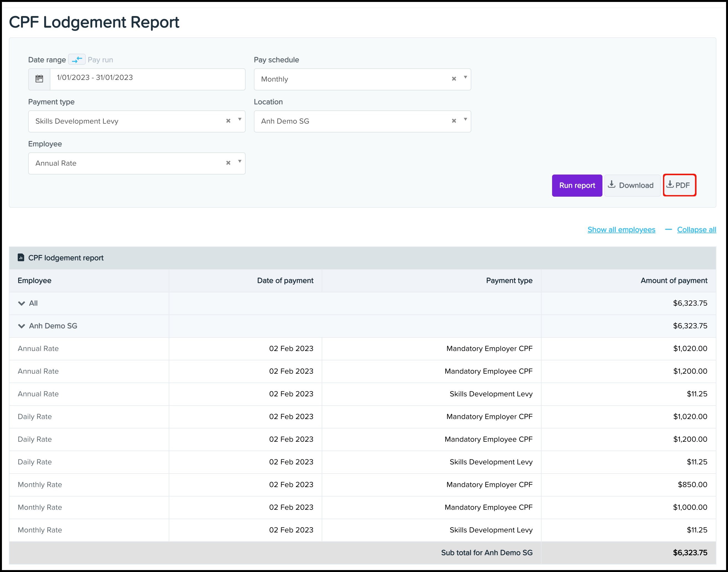Click Show all employees link
This screenshot has height=572, width=728.
pos(621,230)
